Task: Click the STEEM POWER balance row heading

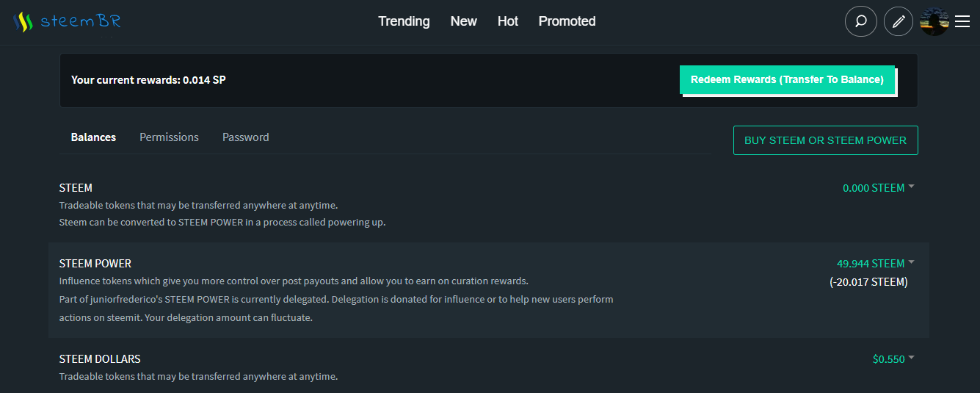Action: 95,264
